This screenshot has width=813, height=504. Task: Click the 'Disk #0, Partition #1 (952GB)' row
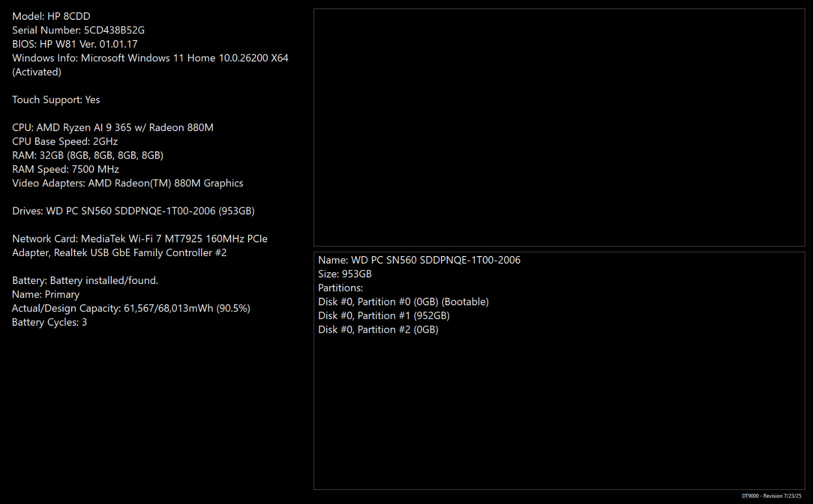click(x=384, y=316)
